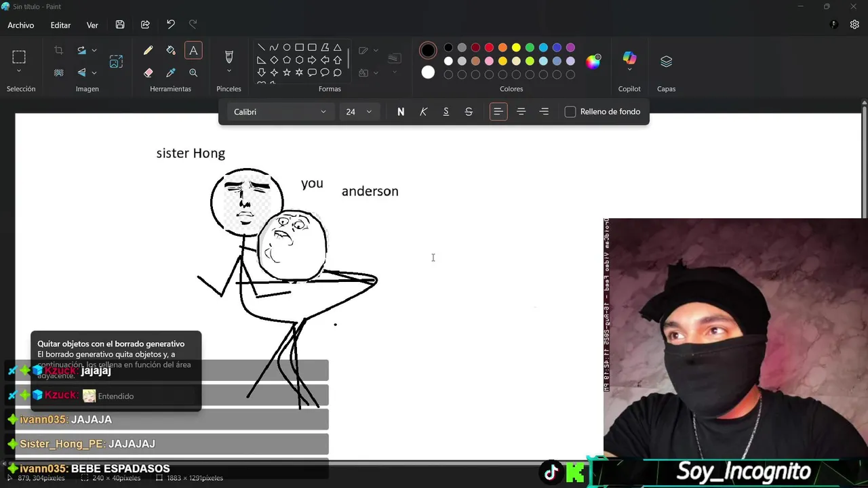Pick the purple color swatch

pyautogui.click(x=570, y=47)
